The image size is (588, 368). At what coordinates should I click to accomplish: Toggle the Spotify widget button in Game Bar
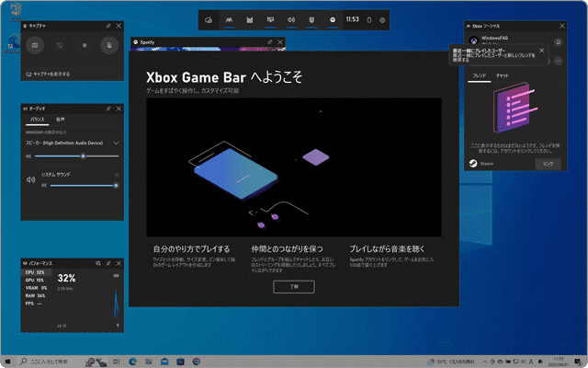(x=333, y=20)
